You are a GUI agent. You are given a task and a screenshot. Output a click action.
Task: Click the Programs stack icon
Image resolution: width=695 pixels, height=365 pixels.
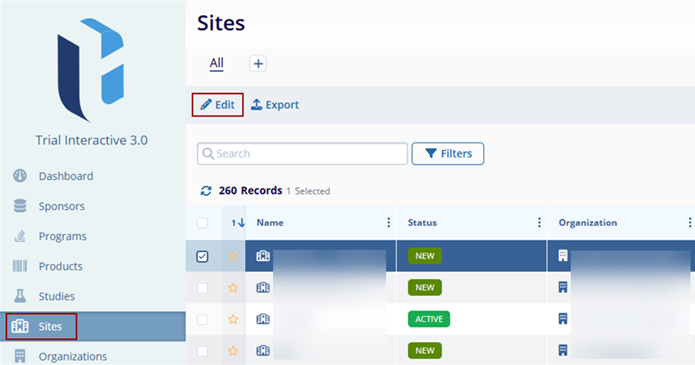[x=20, y=236]
